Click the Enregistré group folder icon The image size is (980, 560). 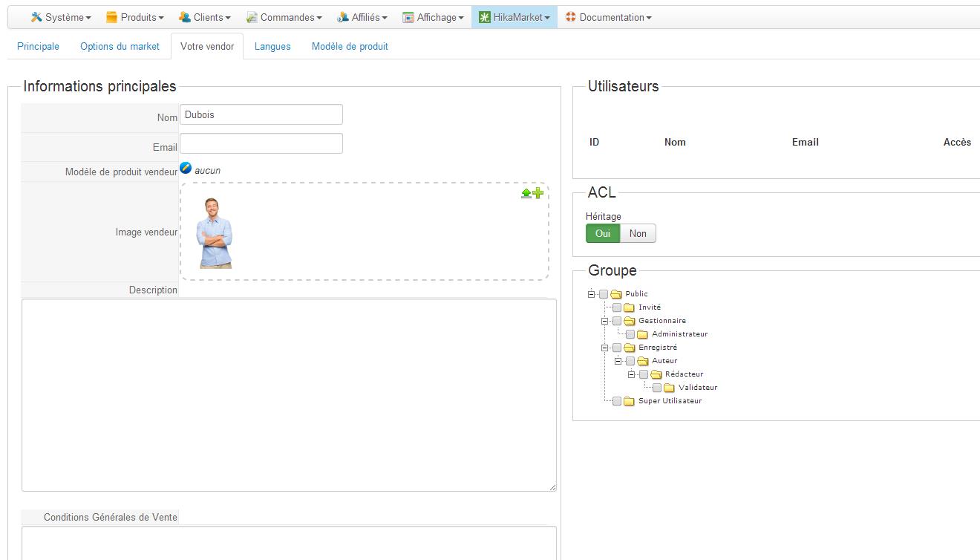coord(630,348)
